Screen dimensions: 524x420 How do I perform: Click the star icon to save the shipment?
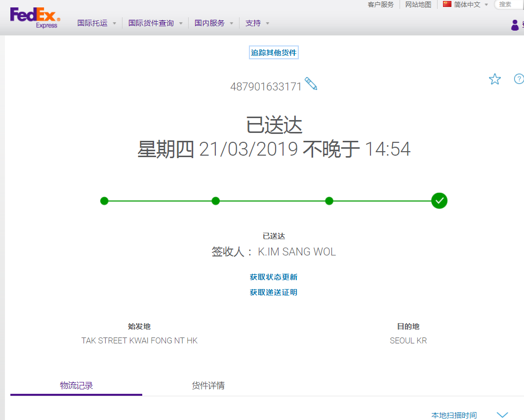pos(494,79)
